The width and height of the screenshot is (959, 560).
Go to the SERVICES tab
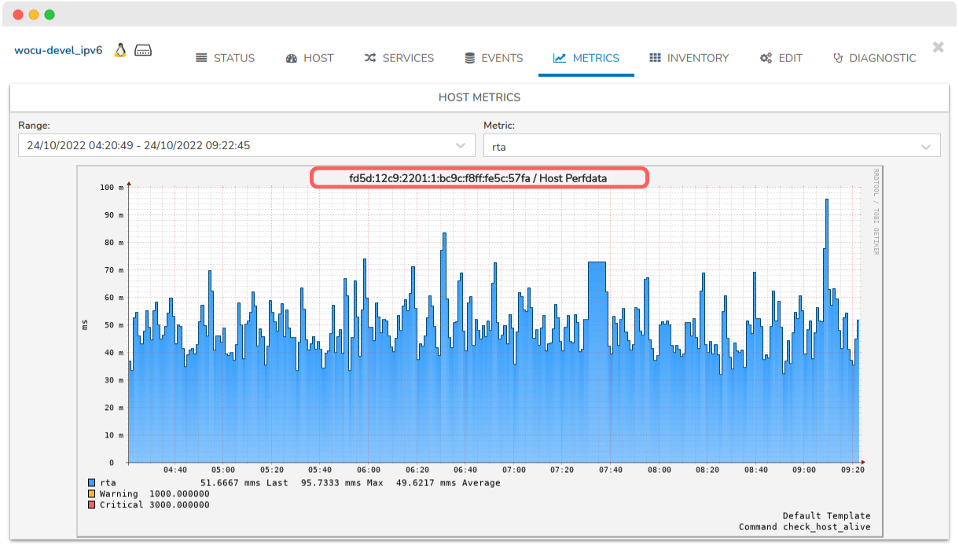[399, 58]
